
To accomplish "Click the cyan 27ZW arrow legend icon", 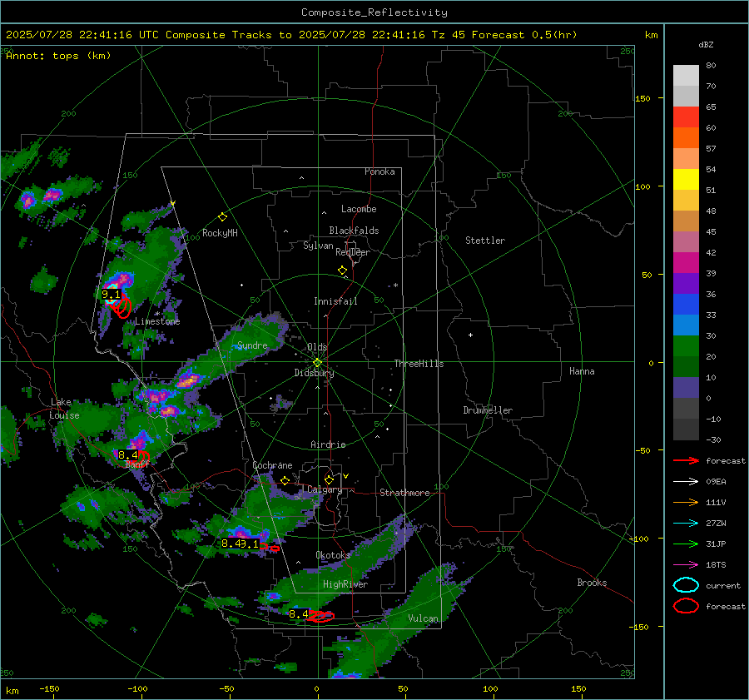I will (686, 524).
